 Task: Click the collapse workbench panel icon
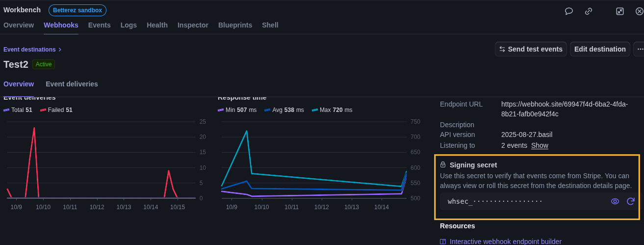pyautogui.click(x=620, y=11)
